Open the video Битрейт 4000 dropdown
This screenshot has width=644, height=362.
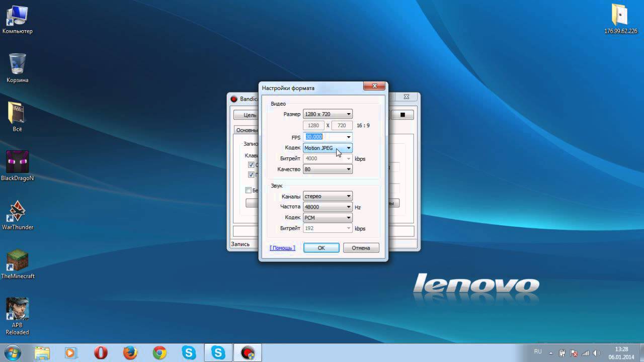pos(328,158)
